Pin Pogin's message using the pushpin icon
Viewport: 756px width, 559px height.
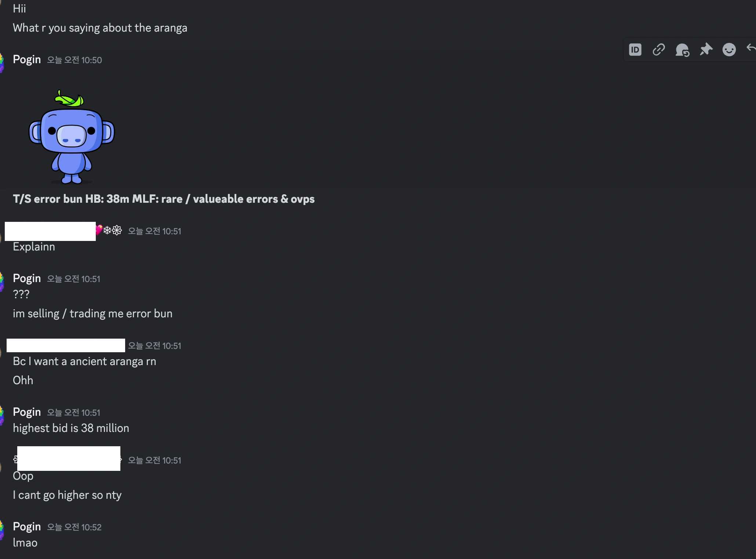coord(706,50)
